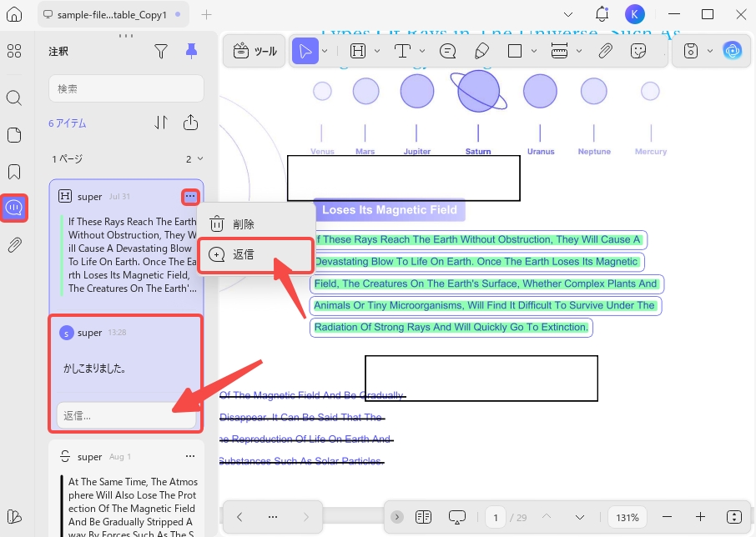Open the tab list dropdown chevron

point(568,15)
